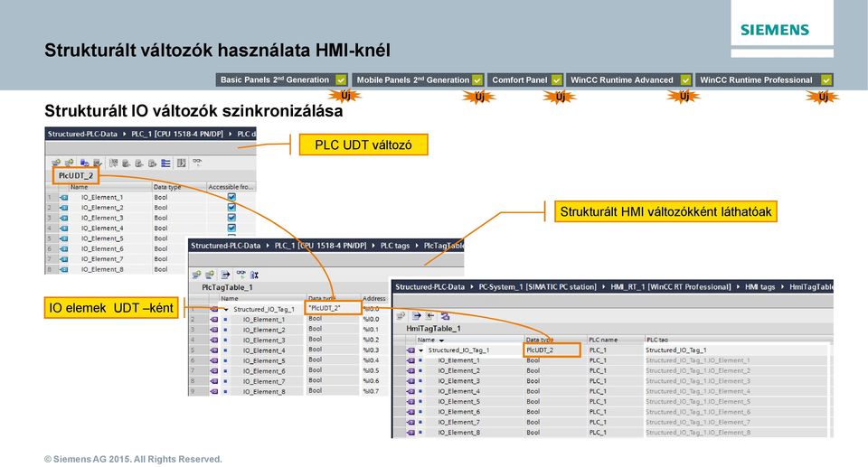Click the first add-row icon in the PlcUDT_2 toolbar

click(56, 163)
